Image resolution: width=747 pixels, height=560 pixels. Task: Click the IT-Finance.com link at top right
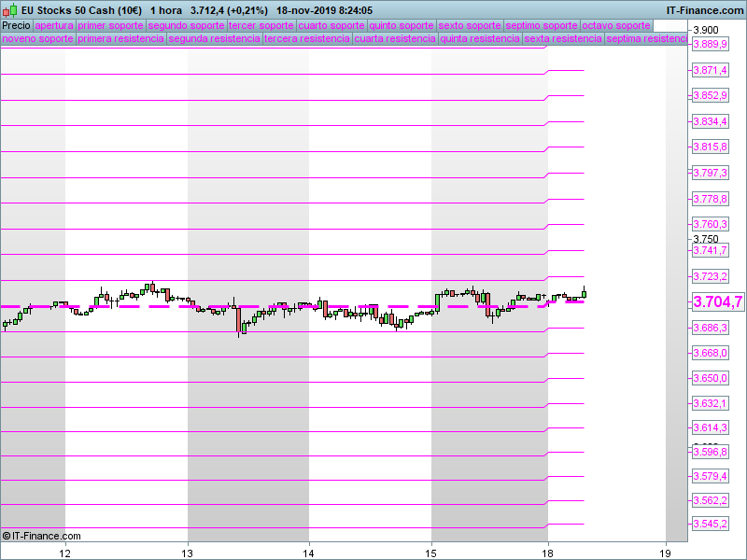[x=704, y=10]
